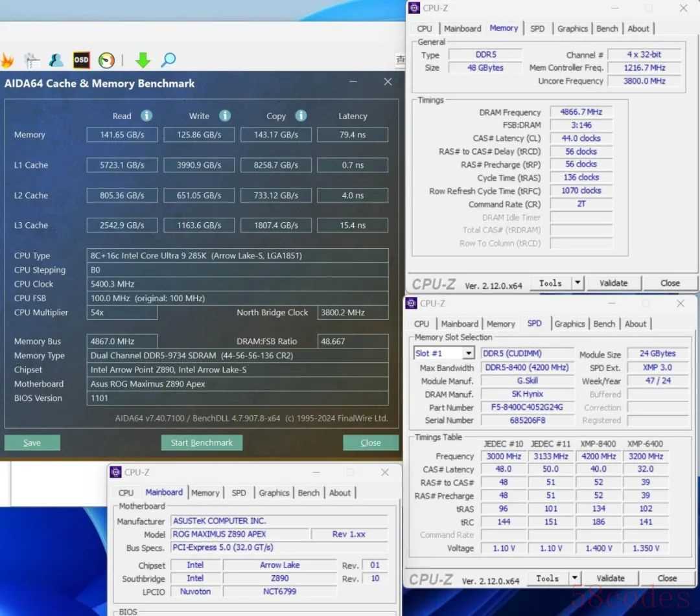Click the magnifying glass search icon
700x616 pixels.
168,60
